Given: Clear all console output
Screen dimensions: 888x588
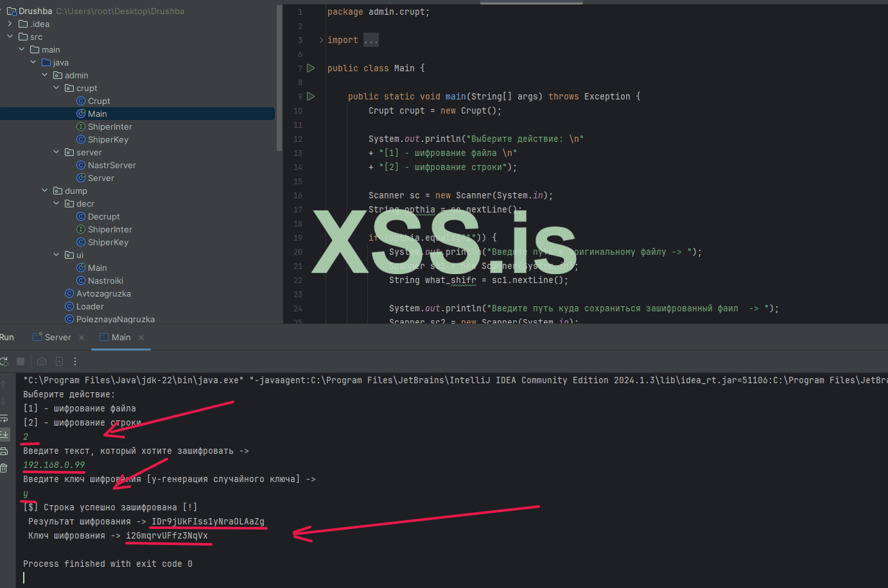Looking at the screenshot, I should tap(4, 468).
